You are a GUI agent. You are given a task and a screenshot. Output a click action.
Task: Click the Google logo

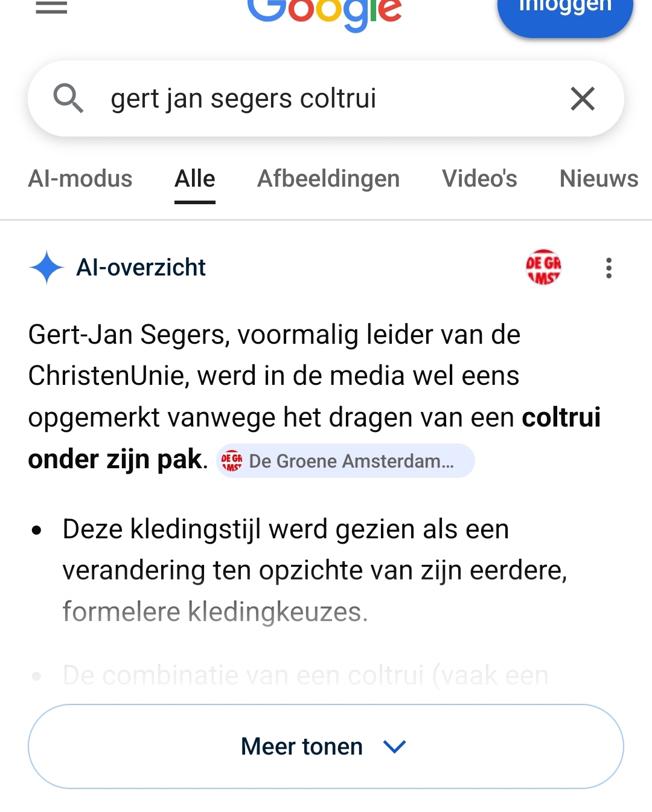tap(325, 12)
